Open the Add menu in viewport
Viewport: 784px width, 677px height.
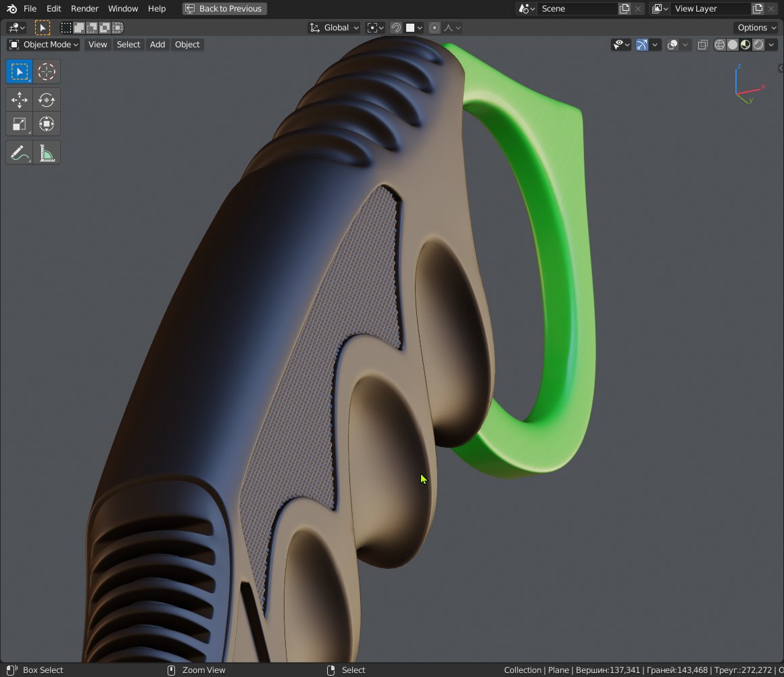point(157,45)
